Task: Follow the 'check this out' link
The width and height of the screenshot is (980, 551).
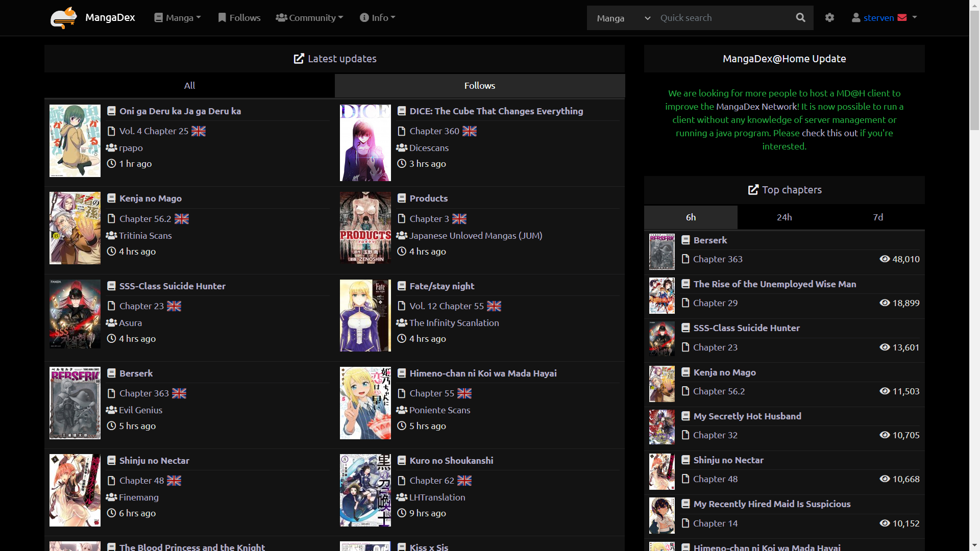Action: [x=830, y=133]
